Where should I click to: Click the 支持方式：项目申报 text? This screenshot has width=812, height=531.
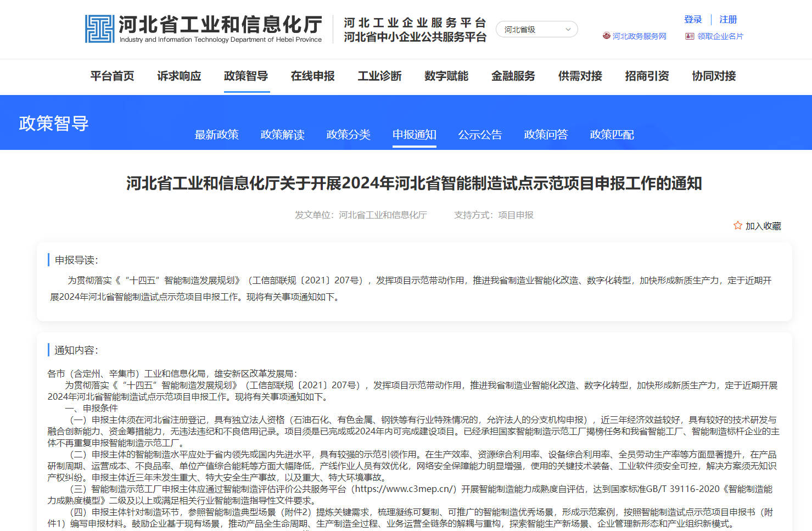(494, 215)
